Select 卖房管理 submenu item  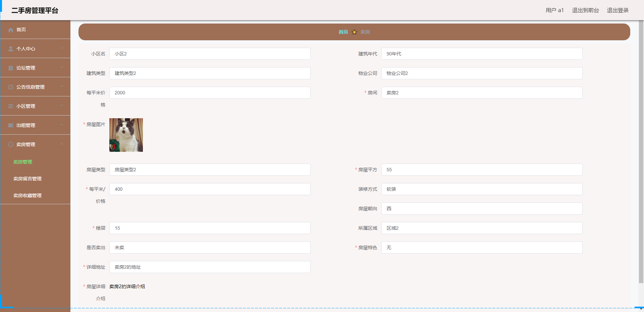(x=35, y=162)
